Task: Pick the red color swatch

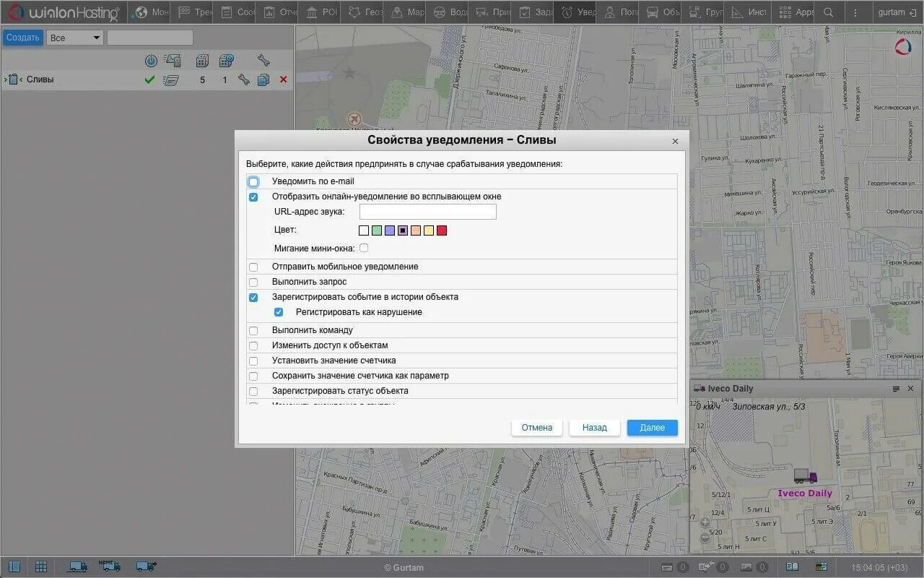Action: point(442,230)
